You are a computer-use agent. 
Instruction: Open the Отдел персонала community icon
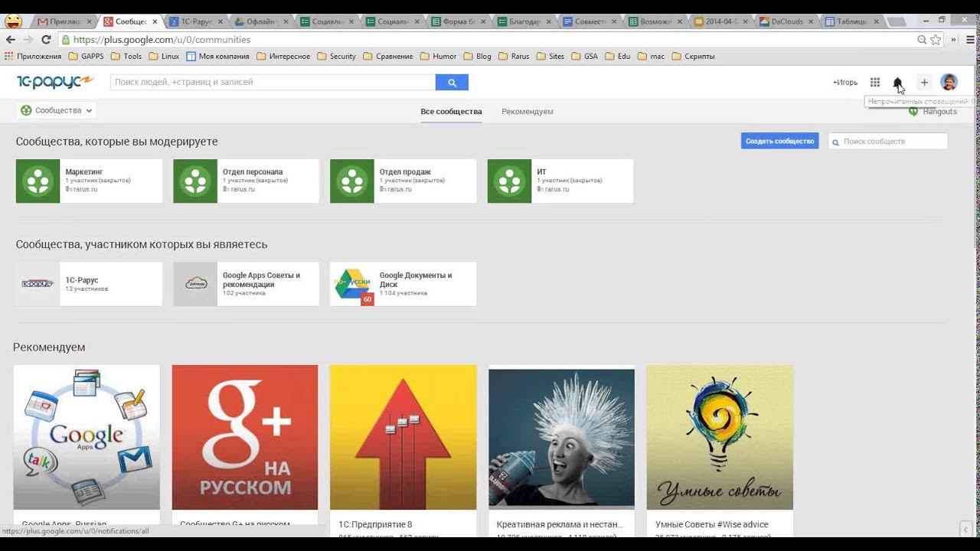click(195, 181)
